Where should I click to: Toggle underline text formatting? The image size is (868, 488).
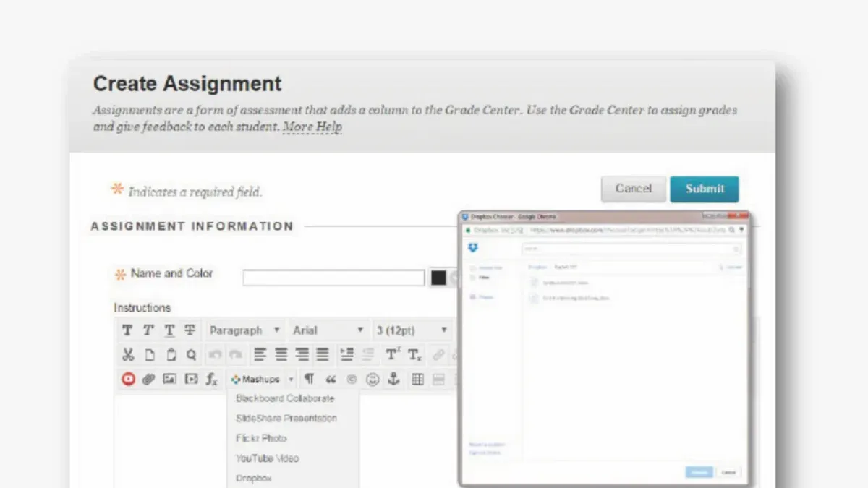coord(169,330)
